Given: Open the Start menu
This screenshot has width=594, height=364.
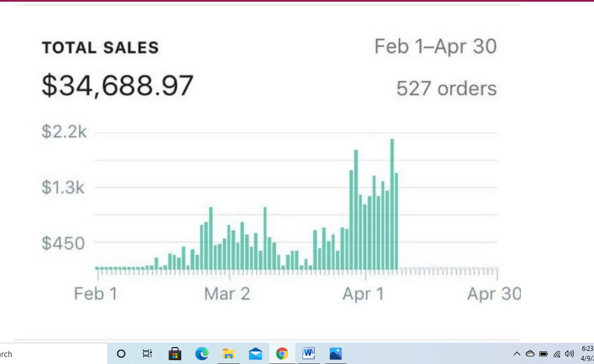Looking at the screenshot, I should [x=2, y=354].
